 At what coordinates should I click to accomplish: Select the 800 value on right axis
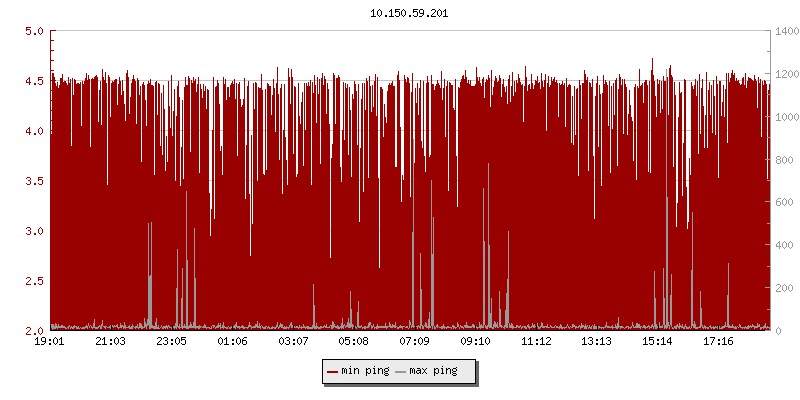click(784, 160)
